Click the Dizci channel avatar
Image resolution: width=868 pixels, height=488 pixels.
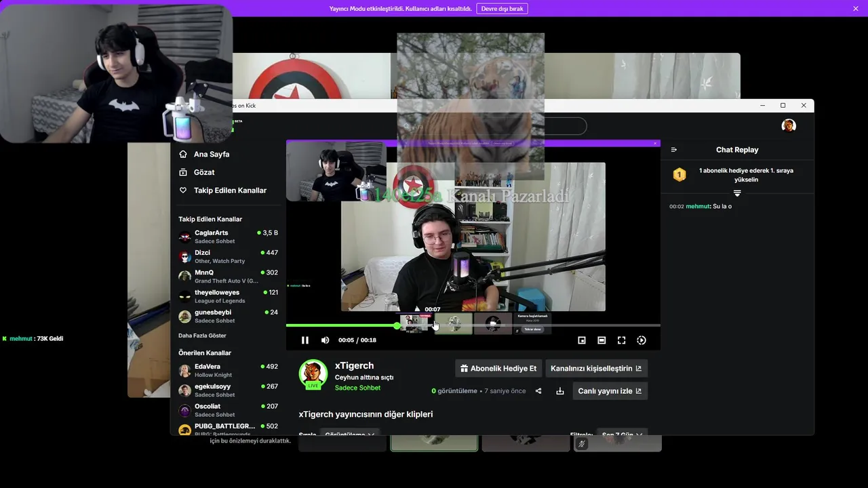tap(184, 256)
